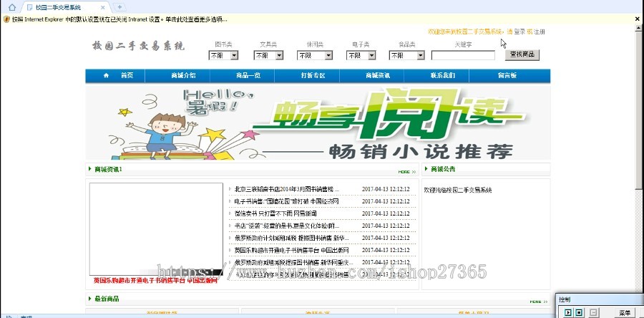Viewport: 644px width, 318px height.
Task: Click MORE link in 最新商品 section
Action: coord(538,302)
